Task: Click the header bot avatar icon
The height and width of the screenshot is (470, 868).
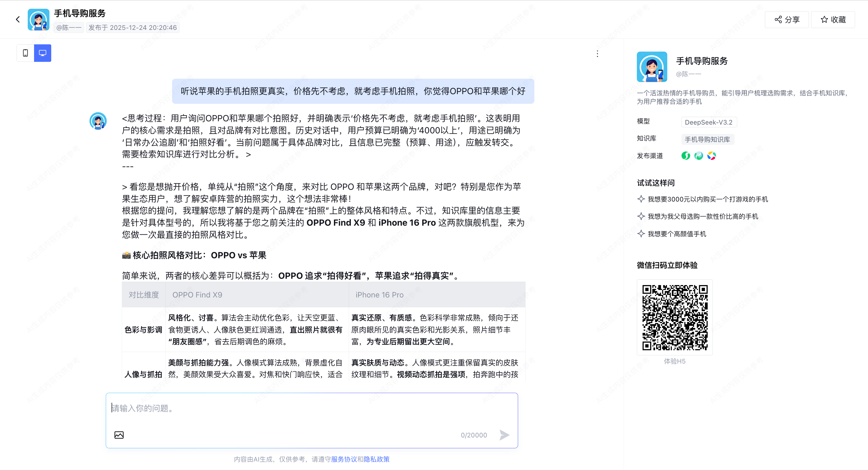Action: [38, 20]
